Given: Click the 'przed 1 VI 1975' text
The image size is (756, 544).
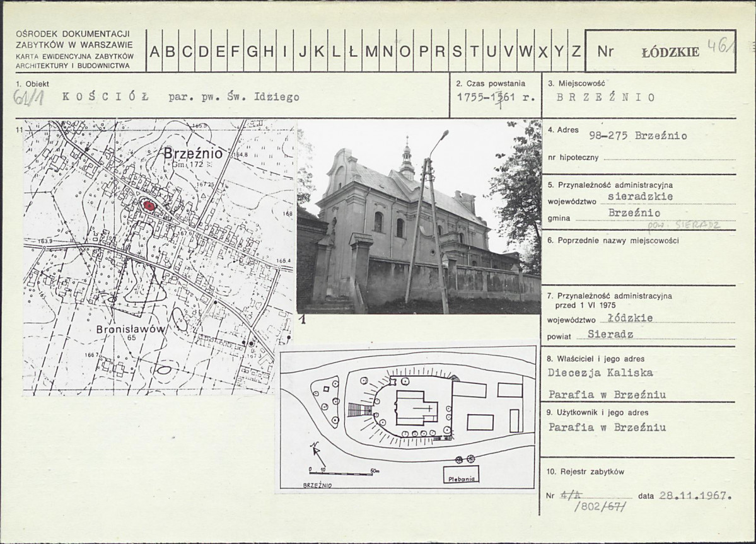Looking at the screenshot, I should pos(585,305).
